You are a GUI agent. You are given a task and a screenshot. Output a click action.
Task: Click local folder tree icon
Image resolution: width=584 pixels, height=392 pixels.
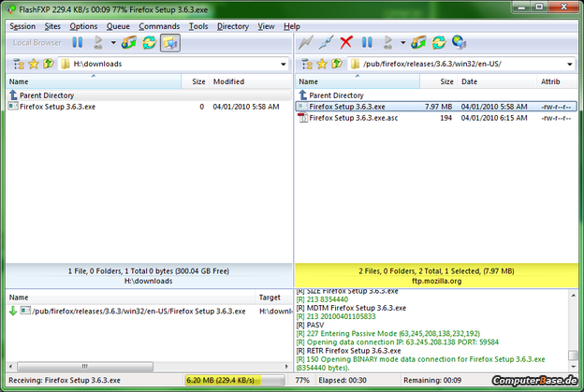pyautogui.click(x=19, y=64)
